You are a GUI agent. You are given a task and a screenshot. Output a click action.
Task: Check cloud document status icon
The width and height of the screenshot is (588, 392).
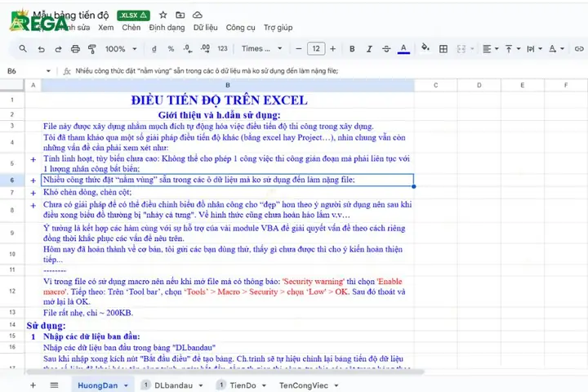[198, 15]
